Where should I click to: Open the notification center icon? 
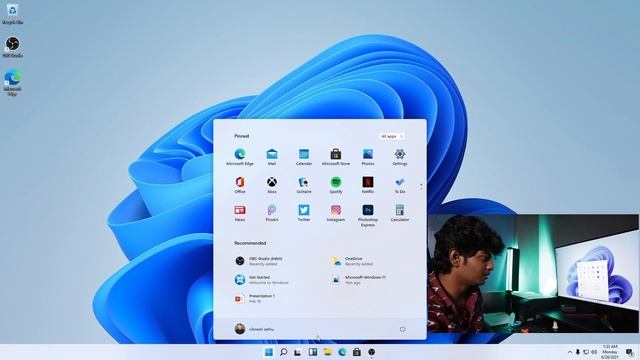[629, 352]
